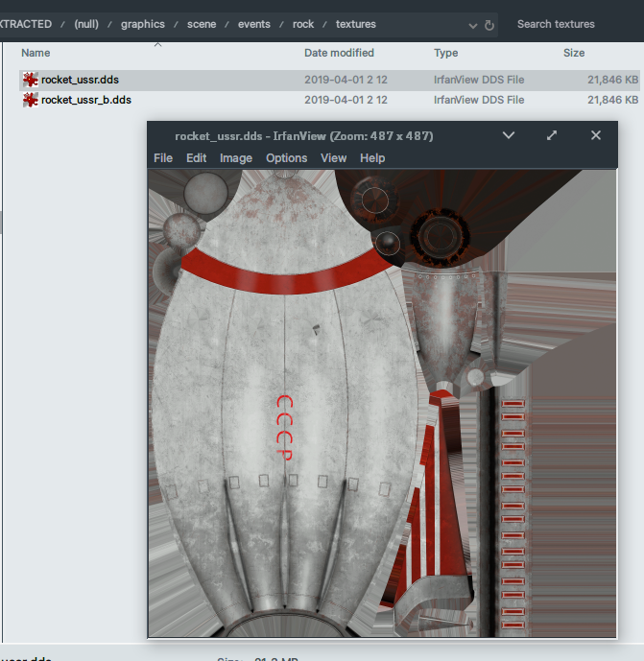Sort files by the Size column
This screenshot has height=661, width=644.
[x=574, y=53]
